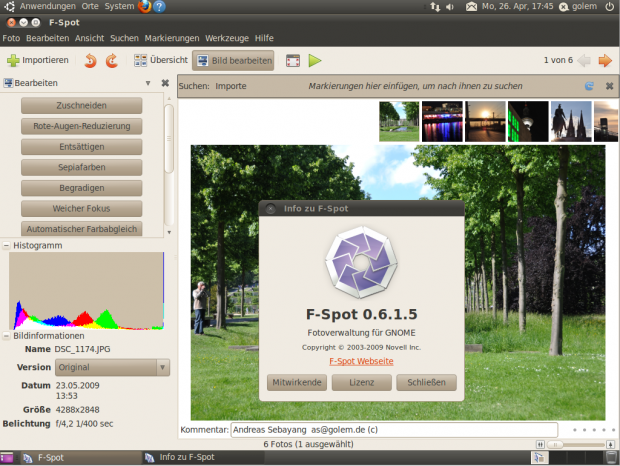Image resolution: width=620 pixels, height=466 pixels.
Task: Select the sunset thumbnail in filmstrip
Action: coord(485,121)
